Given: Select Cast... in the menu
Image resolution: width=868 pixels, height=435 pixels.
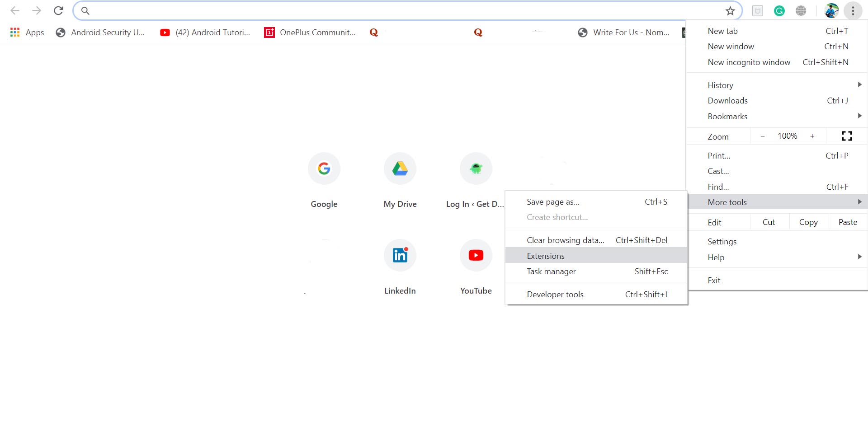Looking at the screenshot, I should point(777,171).
